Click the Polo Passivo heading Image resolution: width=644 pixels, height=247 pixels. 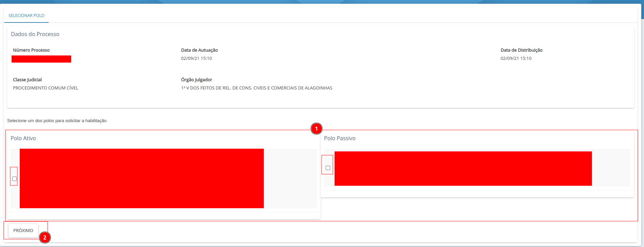340,138
